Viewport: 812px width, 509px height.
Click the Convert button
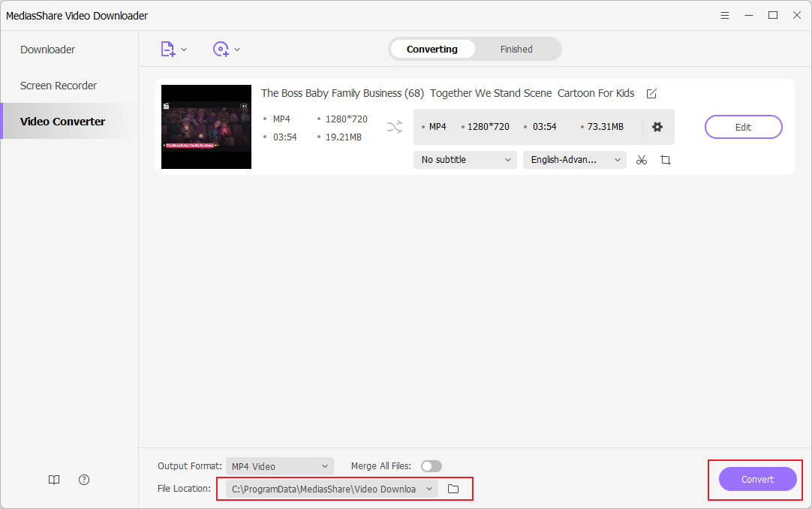(758, 479)
